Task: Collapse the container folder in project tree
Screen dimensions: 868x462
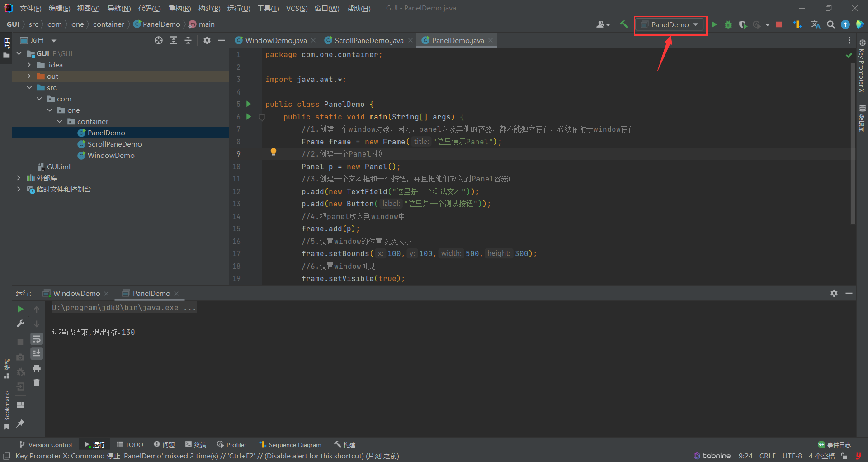Action: (60, 121)
